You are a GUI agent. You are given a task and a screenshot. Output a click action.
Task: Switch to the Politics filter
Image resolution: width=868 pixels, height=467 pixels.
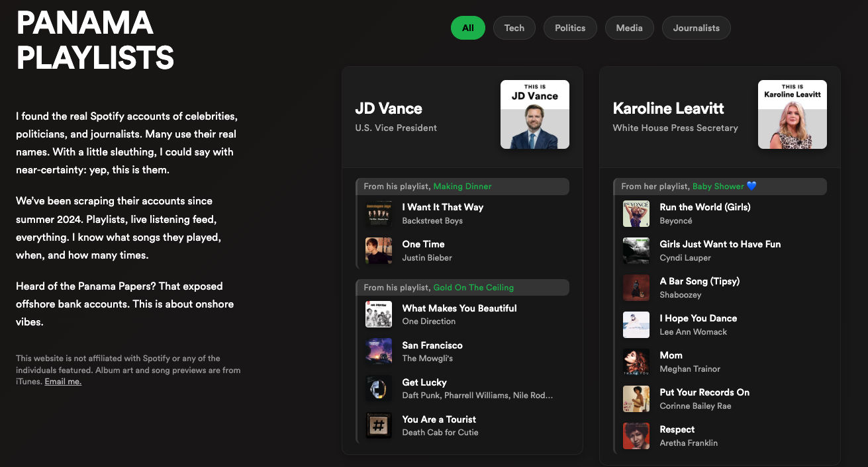point(570,28)
